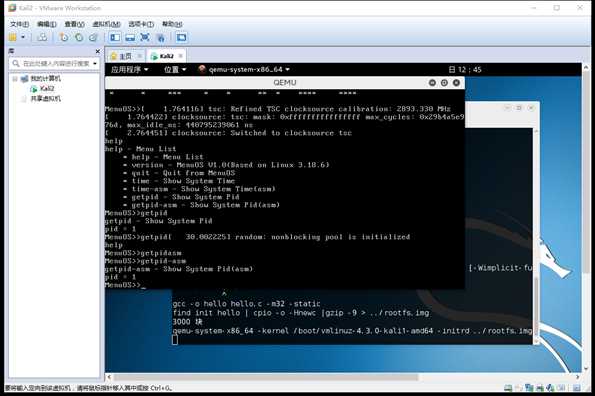Enter full screen mode via toolbar icon
595x396 pixels.
(145, 37)
